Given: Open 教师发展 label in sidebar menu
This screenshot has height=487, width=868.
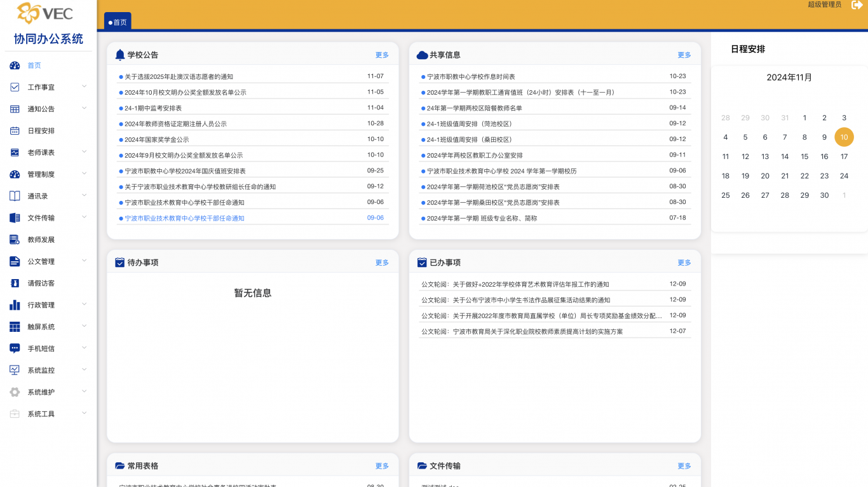Looking at the screenshot, I should click(x=41, y=240).
